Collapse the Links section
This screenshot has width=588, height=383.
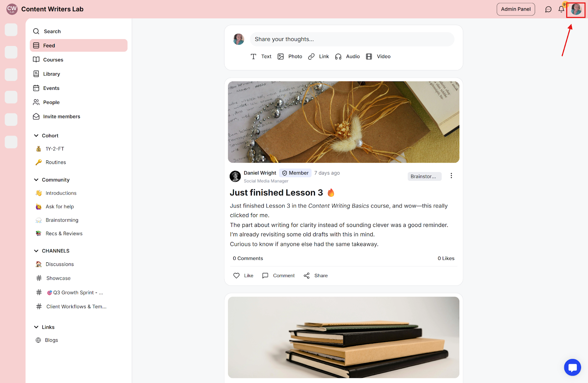coord(36,327)
